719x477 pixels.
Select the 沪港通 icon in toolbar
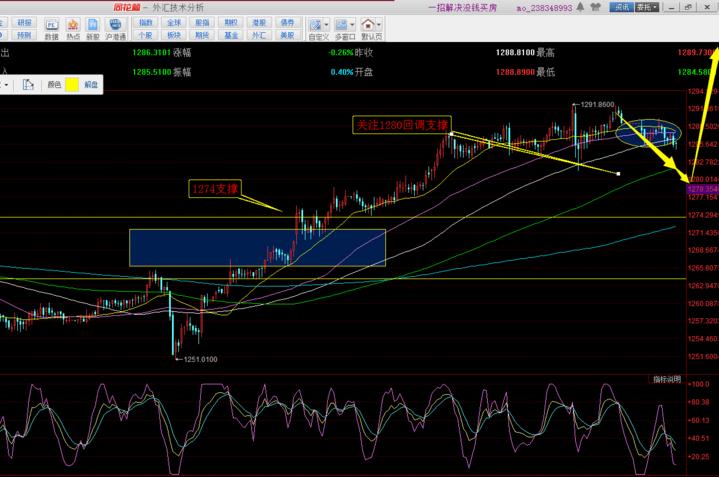point(117,29)
